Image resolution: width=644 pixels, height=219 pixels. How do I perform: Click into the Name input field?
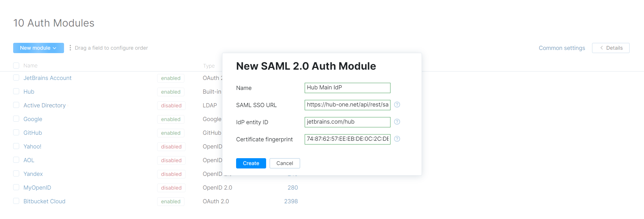pos(347,88)
